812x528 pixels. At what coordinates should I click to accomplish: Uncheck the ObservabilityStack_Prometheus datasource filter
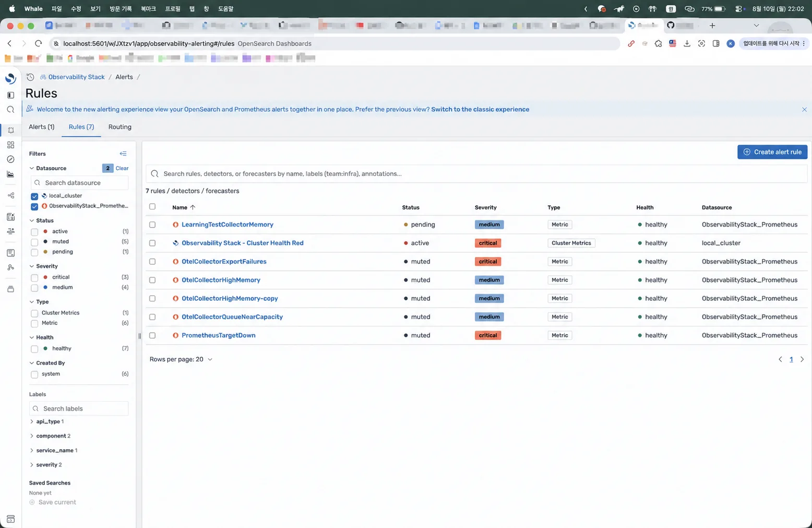point(34,206)
